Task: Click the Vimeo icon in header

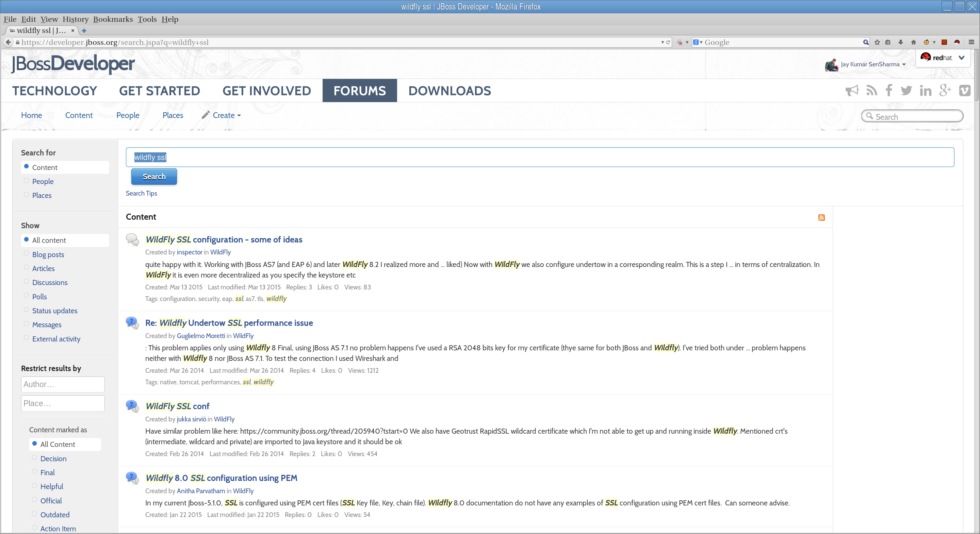Action: coord(964,90)
